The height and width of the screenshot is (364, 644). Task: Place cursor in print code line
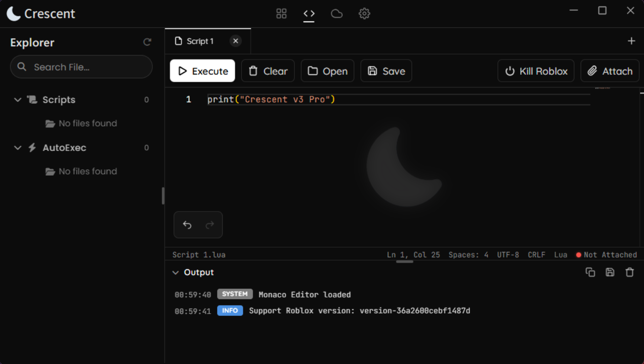click(x=271, y=99)
